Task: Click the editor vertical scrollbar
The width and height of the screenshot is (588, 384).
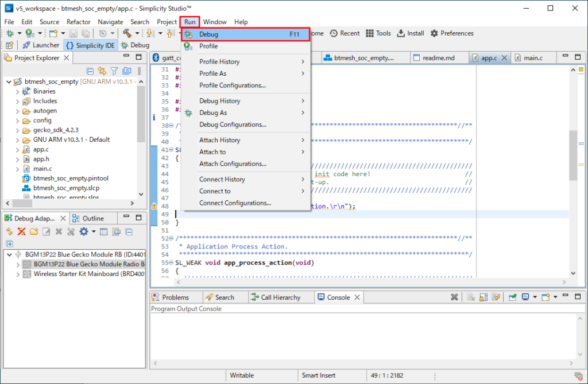Action: coord(572,155)
